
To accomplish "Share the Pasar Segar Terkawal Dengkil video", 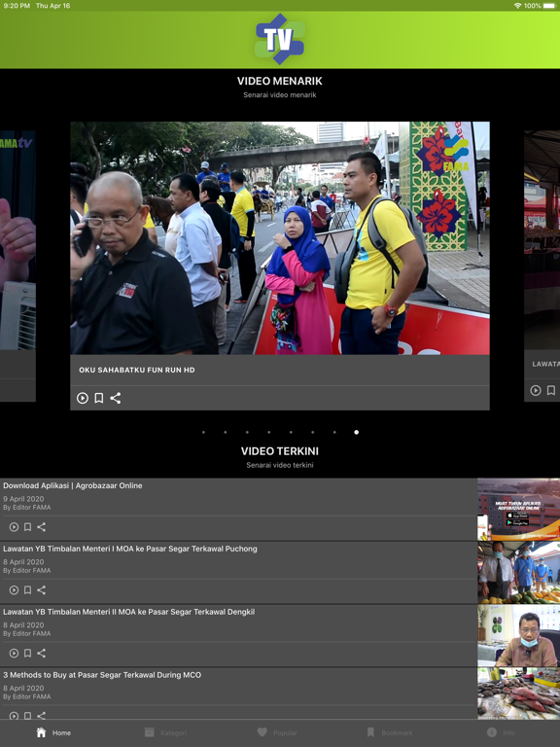I will coord(42,654).
